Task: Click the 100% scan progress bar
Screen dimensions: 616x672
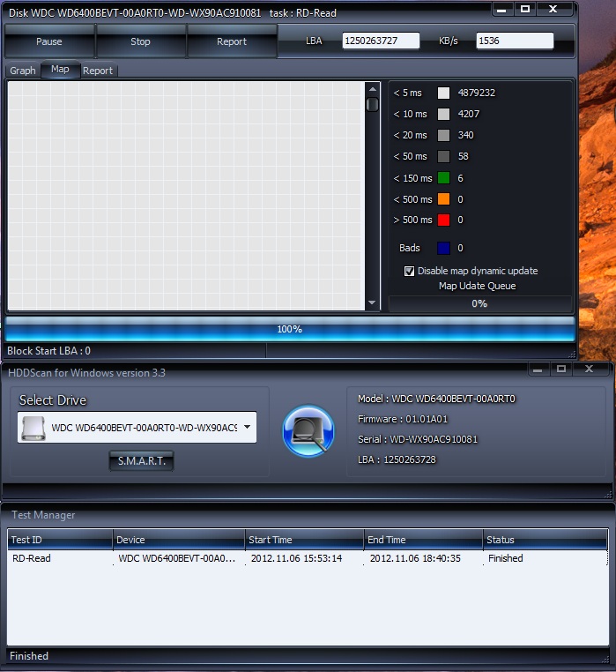Action: click(x=290, y=329)
